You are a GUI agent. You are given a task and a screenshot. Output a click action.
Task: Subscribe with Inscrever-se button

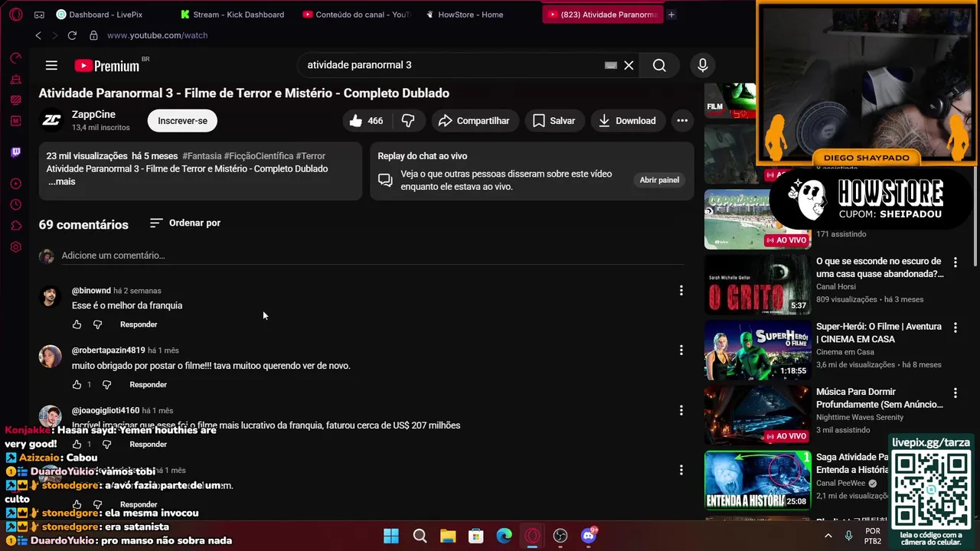[x=182, y=120]
